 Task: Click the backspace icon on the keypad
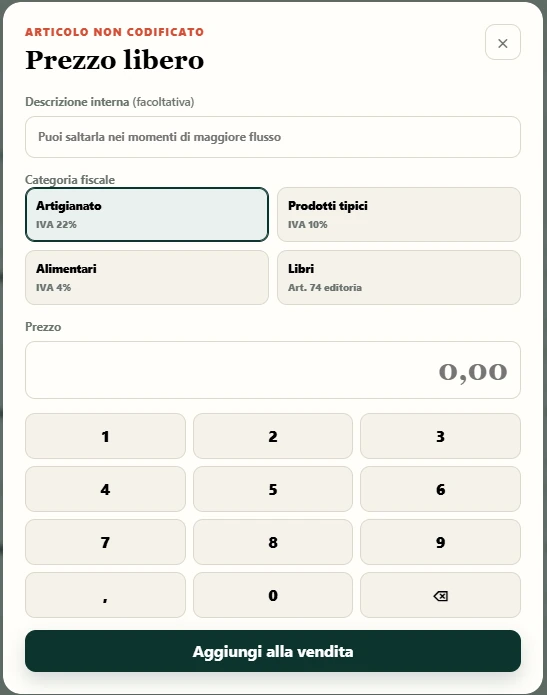[x=440, y=595]
